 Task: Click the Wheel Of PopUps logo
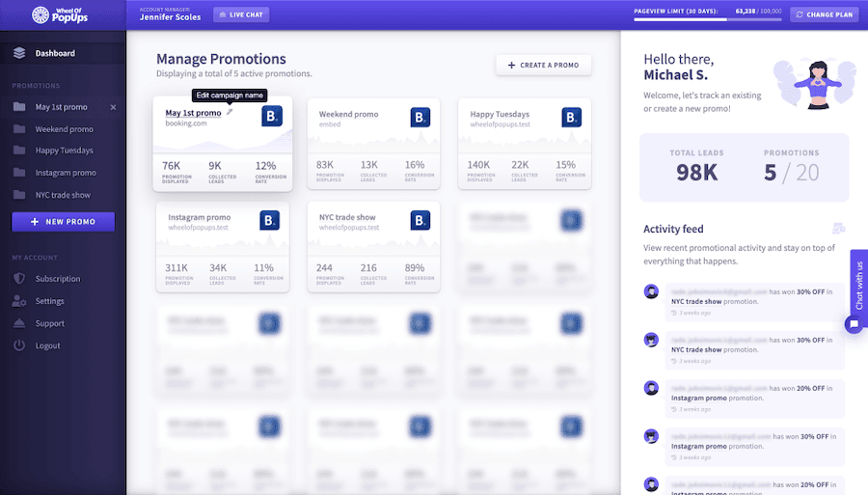(x=62, y=14)
